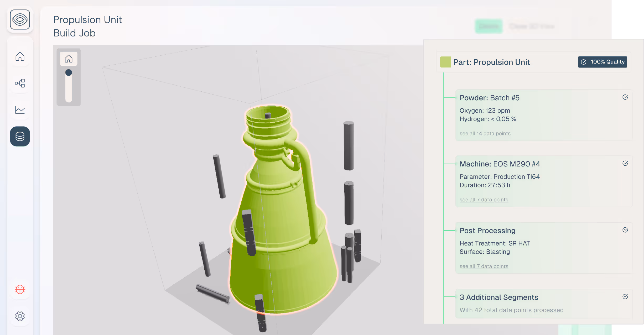Expand the 3 Additional Segments card

498,297
